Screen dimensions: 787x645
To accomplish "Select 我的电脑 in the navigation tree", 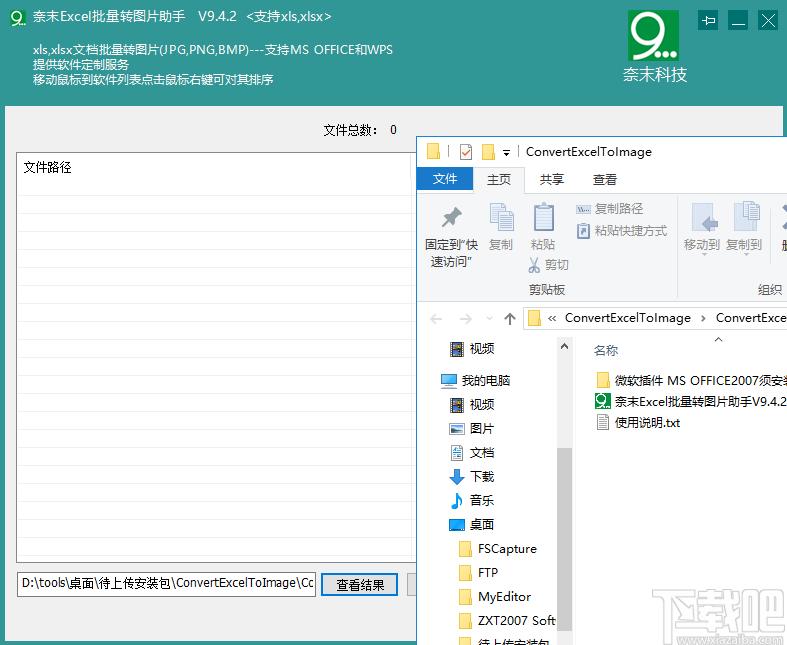I will click(x=475, y=380).
